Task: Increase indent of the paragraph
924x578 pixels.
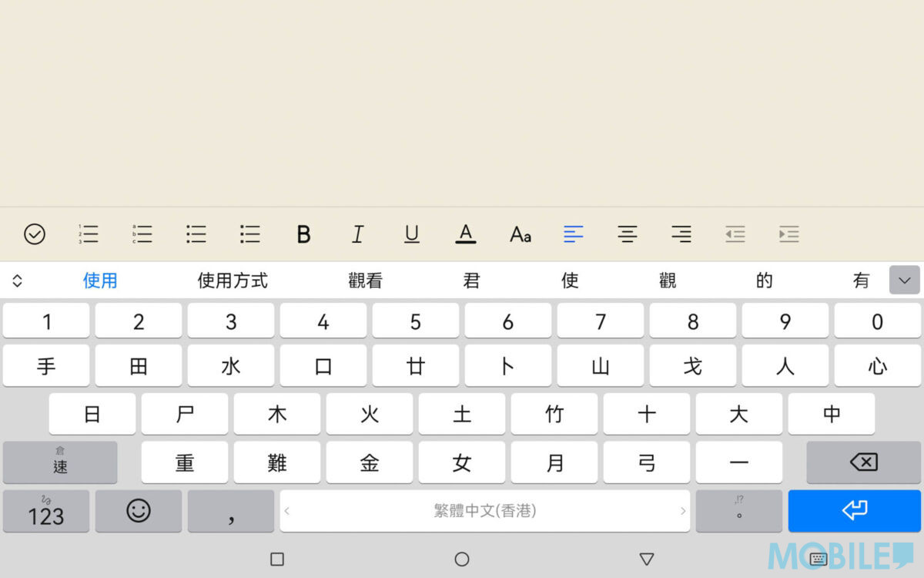Action: (x=788, y=234)
